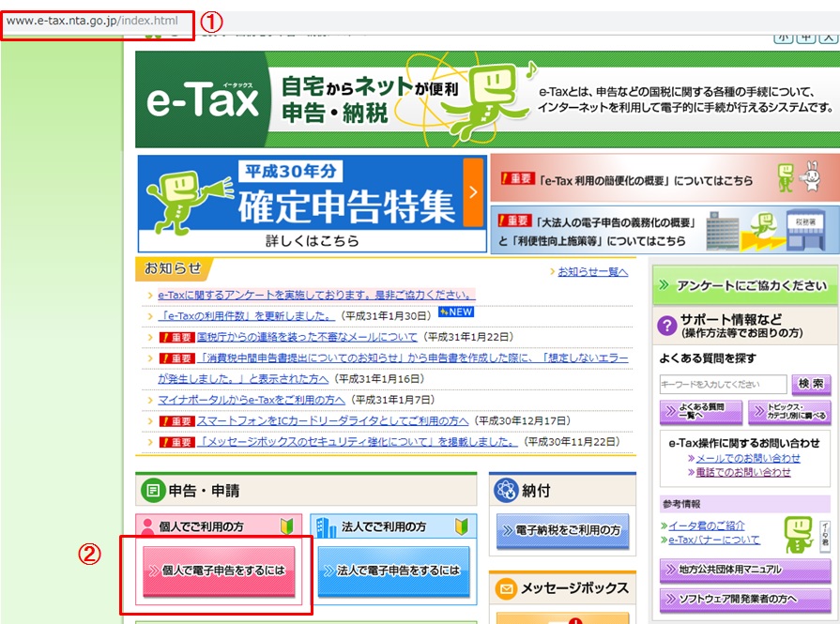Open お知らせ一覧へ link

tap(592, 272)
